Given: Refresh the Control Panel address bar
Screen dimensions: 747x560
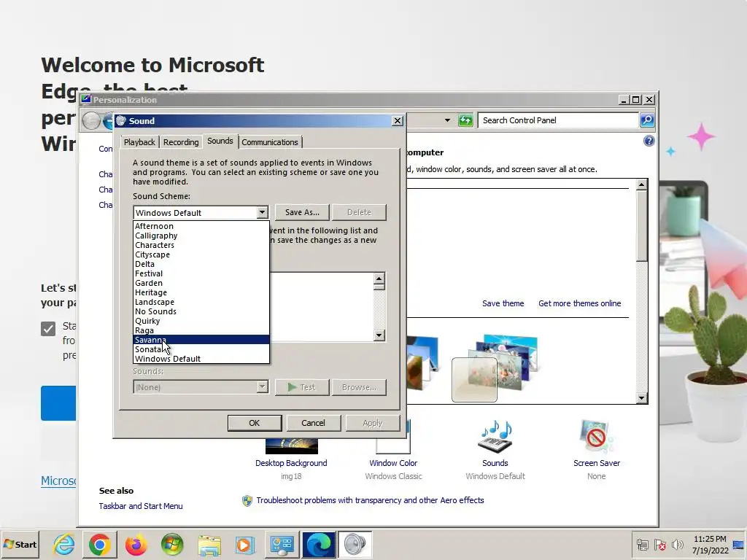Looking at the screenshot, I should (465, 120).
